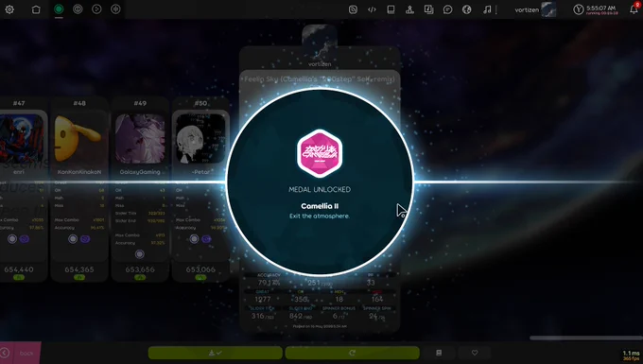Switch to the catch ruleset icon
This screenshot has height=364, width=643.
96,9
